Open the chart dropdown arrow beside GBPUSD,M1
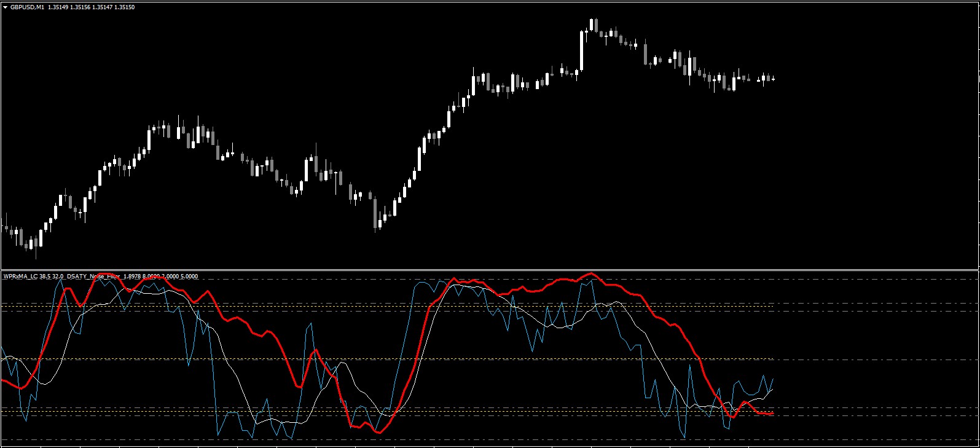Screen dimensions: 980x448 (5, 7)
